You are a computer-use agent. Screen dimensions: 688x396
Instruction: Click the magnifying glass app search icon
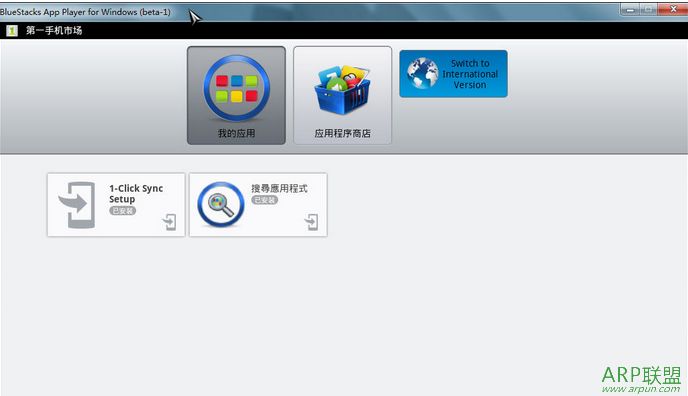click(x=221, y=204)
